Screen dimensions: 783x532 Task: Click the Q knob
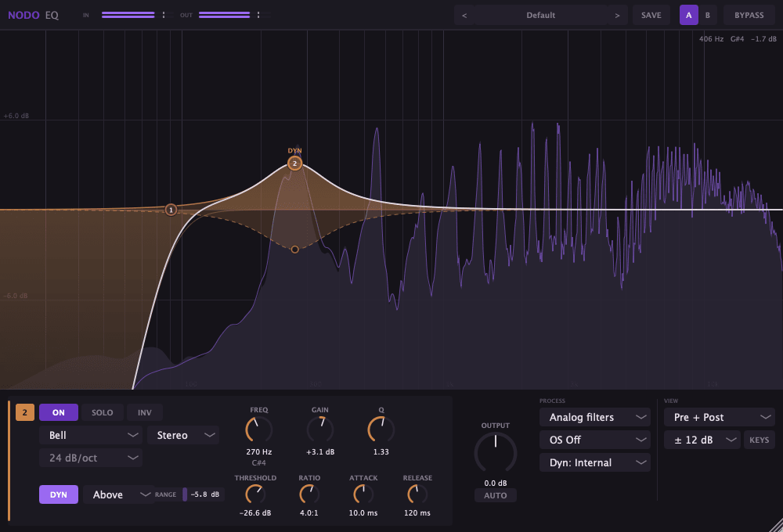(x=381, y=430)
